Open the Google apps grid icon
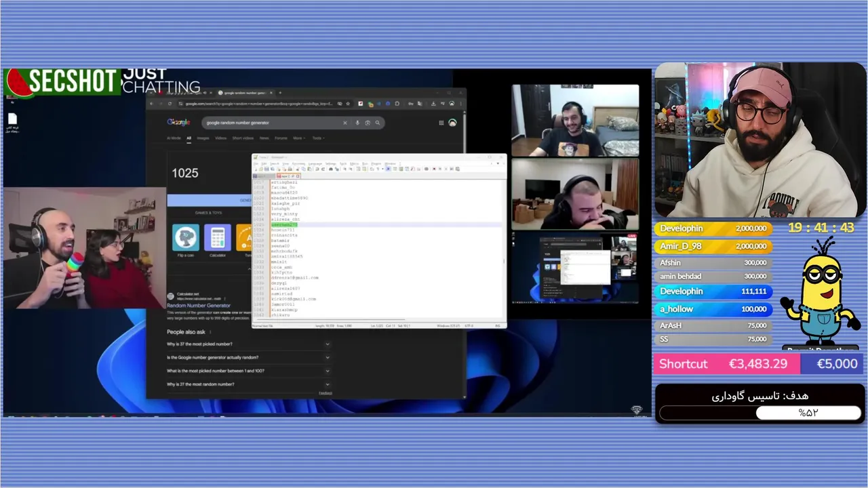 [441, 123]
